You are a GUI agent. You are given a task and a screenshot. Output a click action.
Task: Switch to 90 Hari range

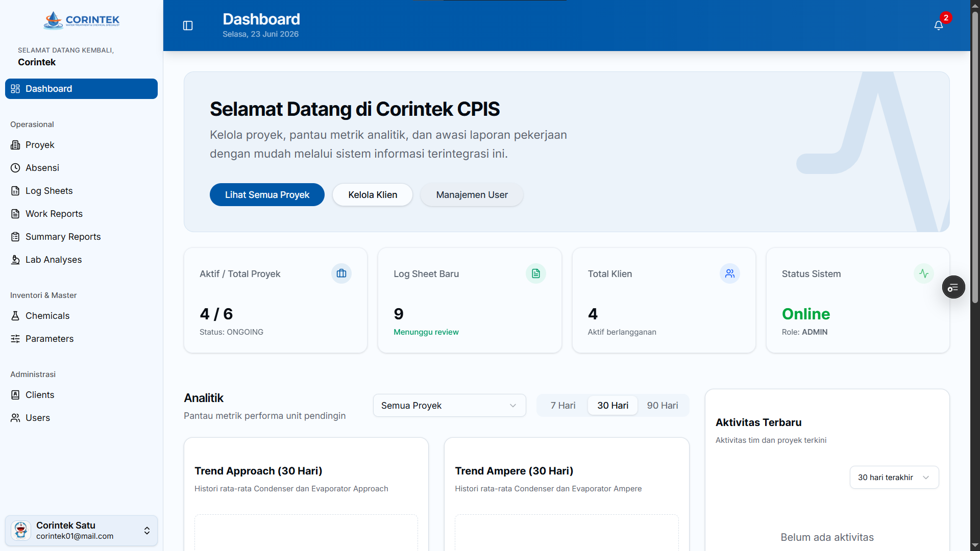(663, 406)
